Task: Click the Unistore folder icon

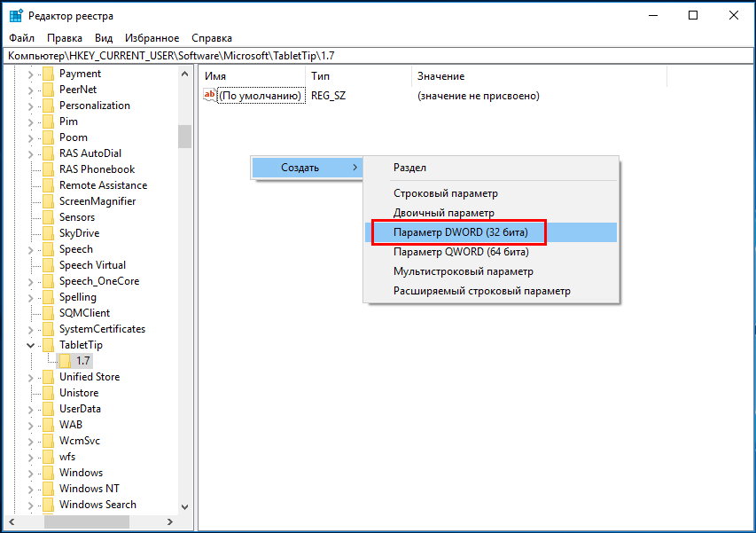Action: [x=48, y=393]
